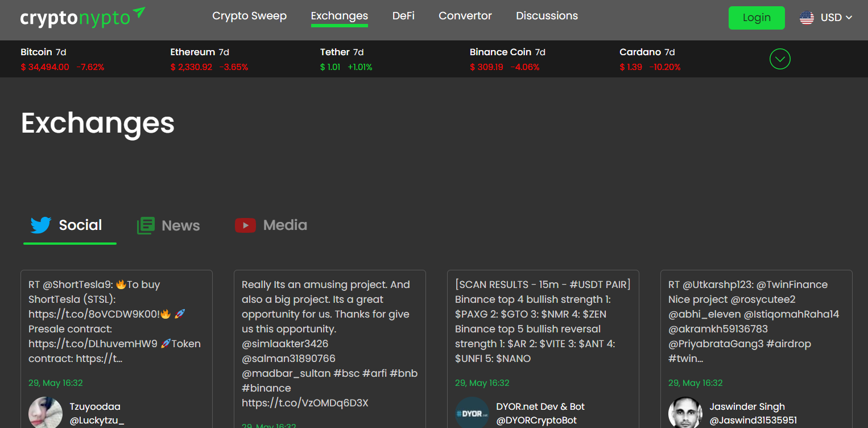Click the -10.20% Cardano change
The height and width of the screenshot is (428, 868).
pos(665,67)
